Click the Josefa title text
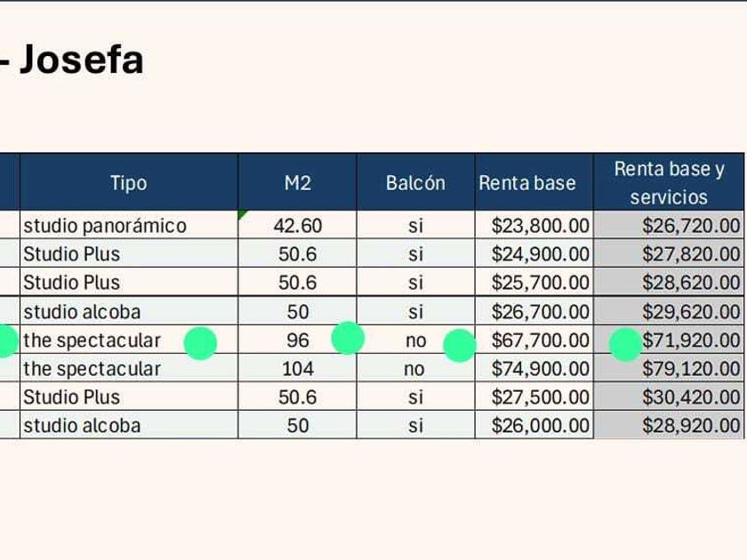This screenshot has height=560, width=747. coord(81,60)
